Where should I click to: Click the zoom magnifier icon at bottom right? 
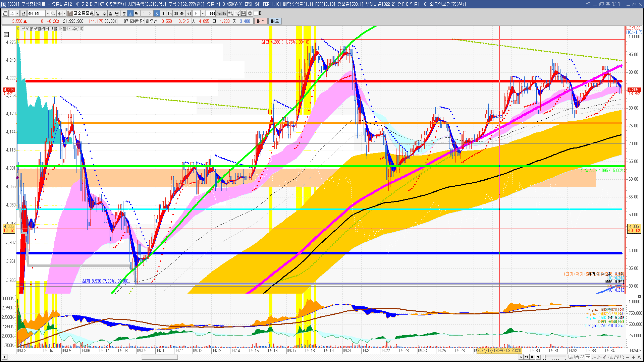coord(622,357)
